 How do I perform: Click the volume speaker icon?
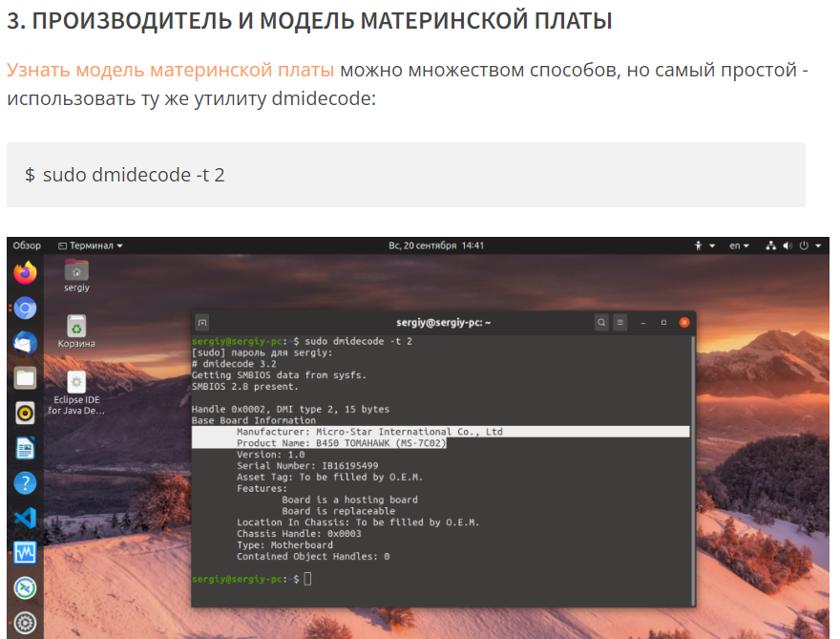787,245
